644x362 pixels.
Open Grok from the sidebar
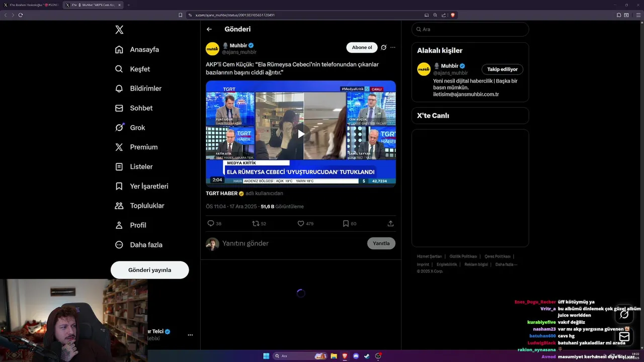pyautogui.click(x=130, y=128)
